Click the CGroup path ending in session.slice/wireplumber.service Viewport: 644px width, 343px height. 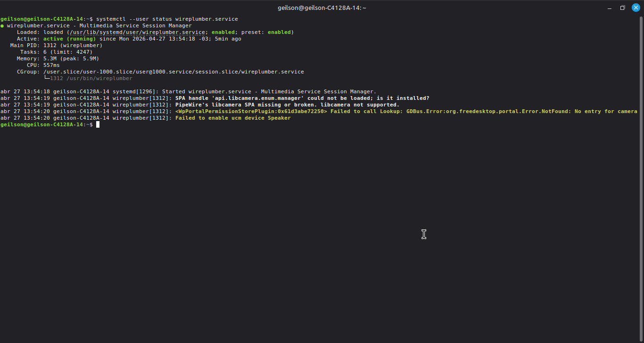[173, 72]
